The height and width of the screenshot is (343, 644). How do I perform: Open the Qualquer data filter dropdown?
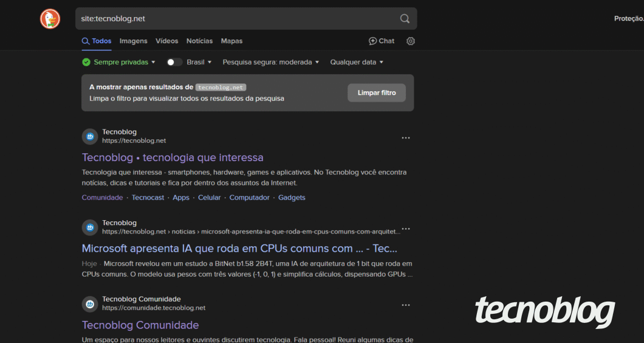coord(357,62)
